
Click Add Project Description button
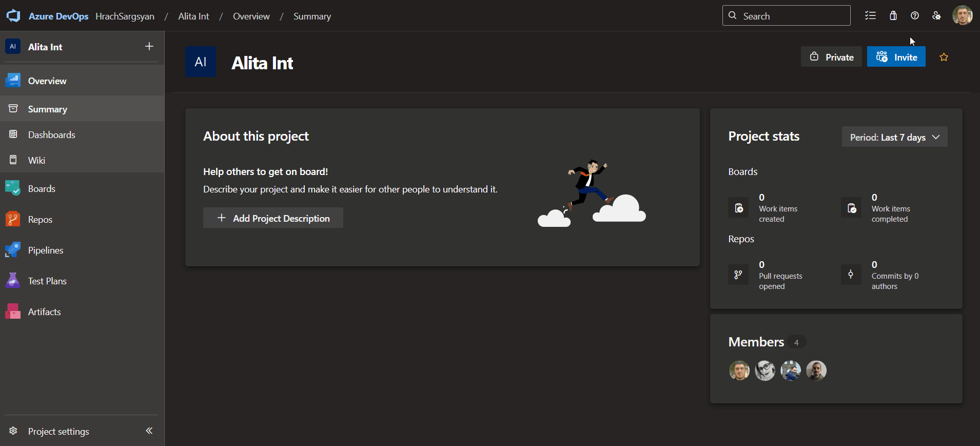point(273,218)
